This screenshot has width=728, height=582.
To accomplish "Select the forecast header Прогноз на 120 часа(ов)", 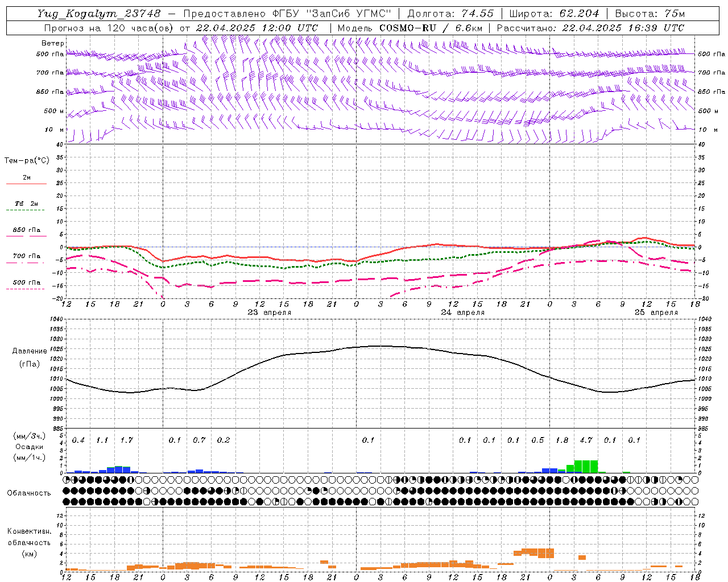I will coord(109,28).
